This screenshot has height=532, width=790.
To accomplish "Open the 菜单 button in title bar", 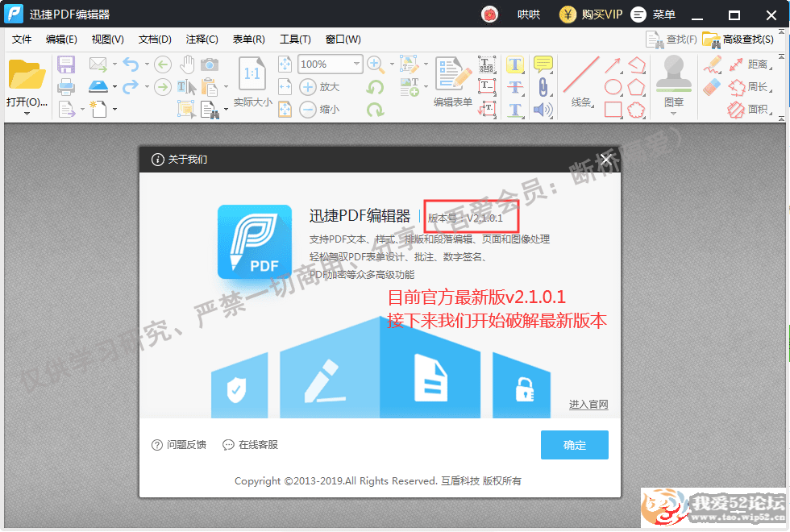I will [x=653, y=15].
